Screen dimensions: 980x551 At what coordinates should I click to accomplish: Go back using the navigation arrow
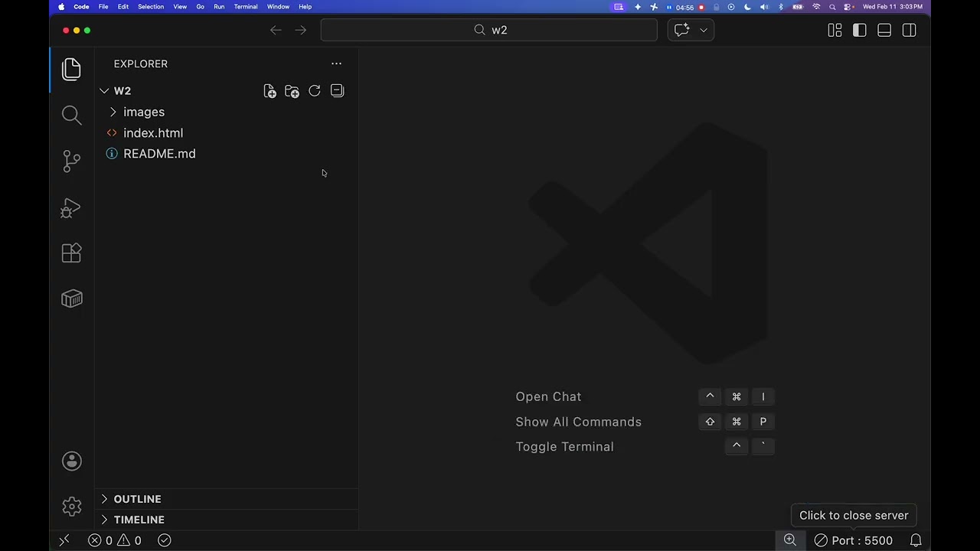[x=276, y=30]
